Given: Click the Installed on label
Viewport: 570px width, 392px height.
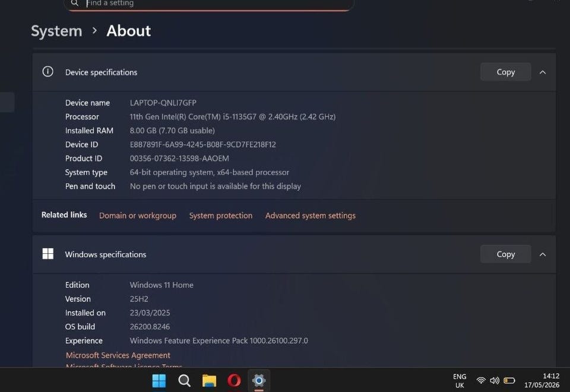Looking at the screenshot, I should coord(85,313).
